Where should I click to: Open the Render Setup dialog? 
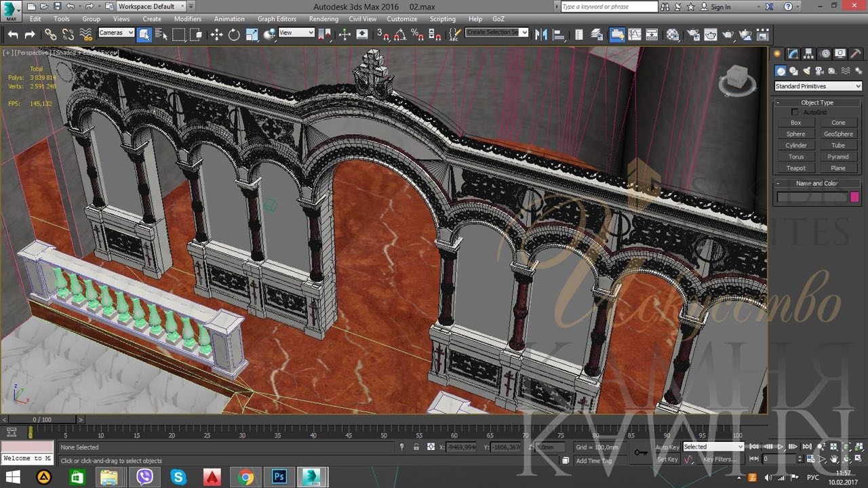693,35
